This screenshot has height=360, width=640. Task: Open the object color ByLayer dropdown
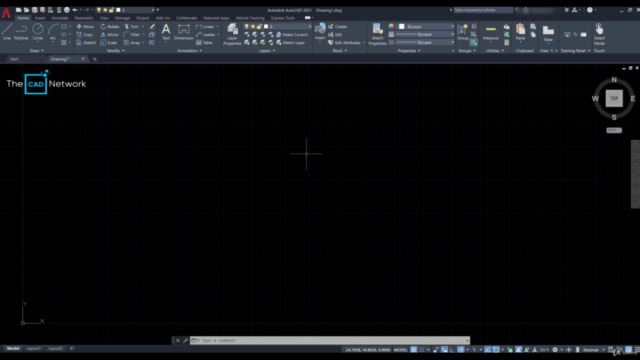point(426,27)
